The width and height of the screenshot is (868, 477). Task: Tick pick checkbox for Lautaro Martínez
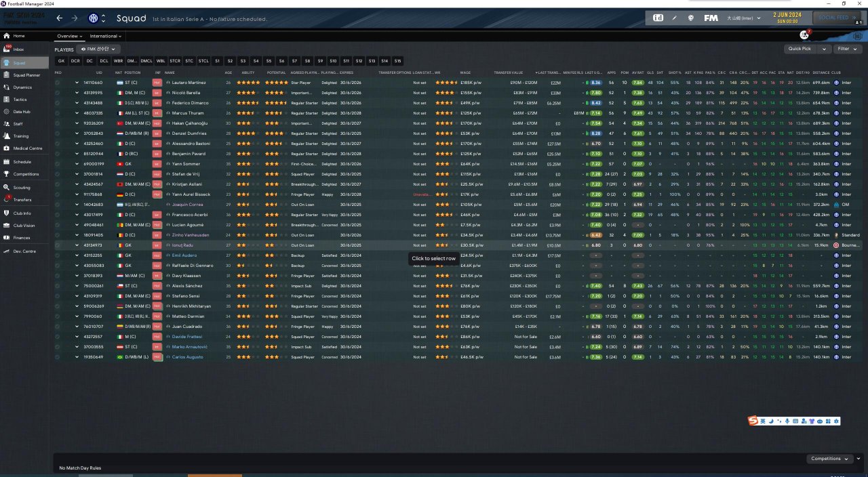tap(58, 83)
